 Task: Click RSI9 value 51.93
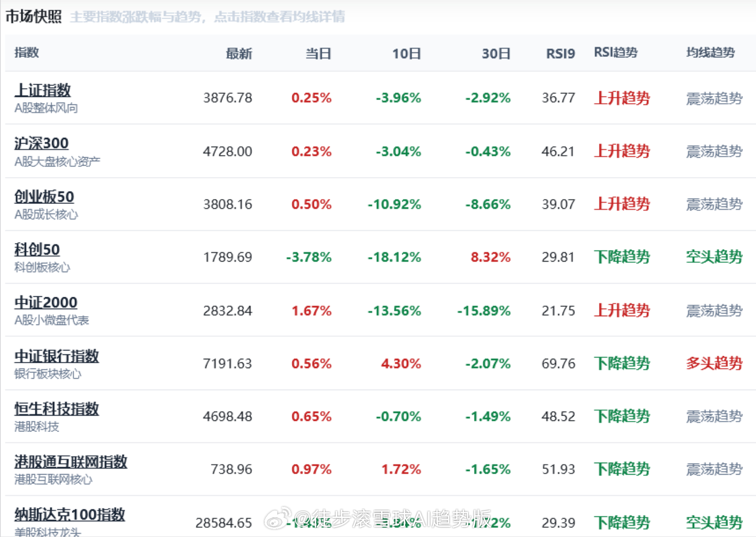pos(558,469)
